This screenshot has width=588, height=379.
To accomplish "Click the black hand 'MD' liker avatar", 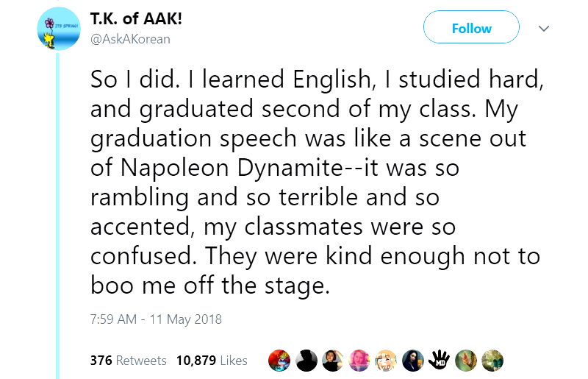I will pyautogui.click(x=440, y=360).
